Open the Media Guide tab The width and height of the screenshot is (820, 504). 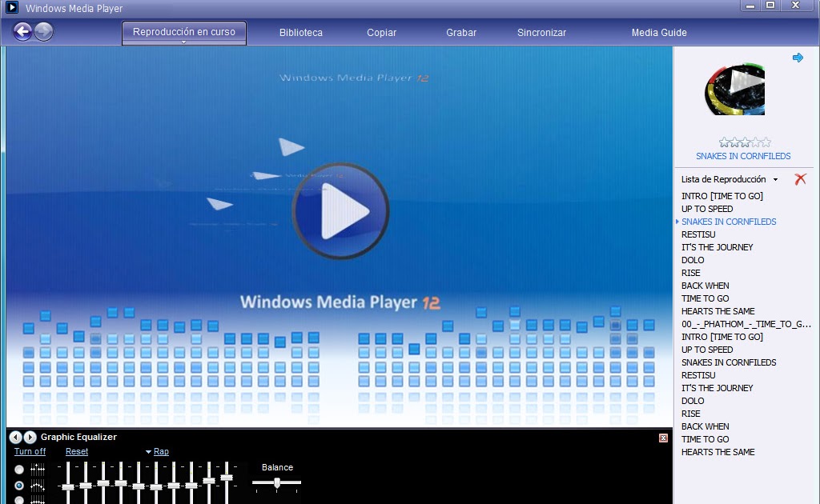tap(659, 32)
